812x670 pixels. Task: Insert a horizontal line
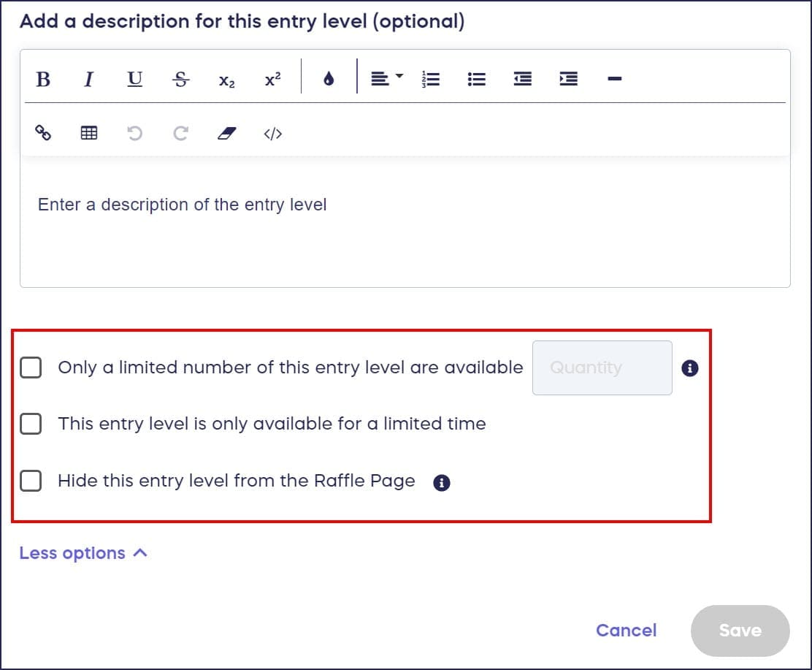614,79
